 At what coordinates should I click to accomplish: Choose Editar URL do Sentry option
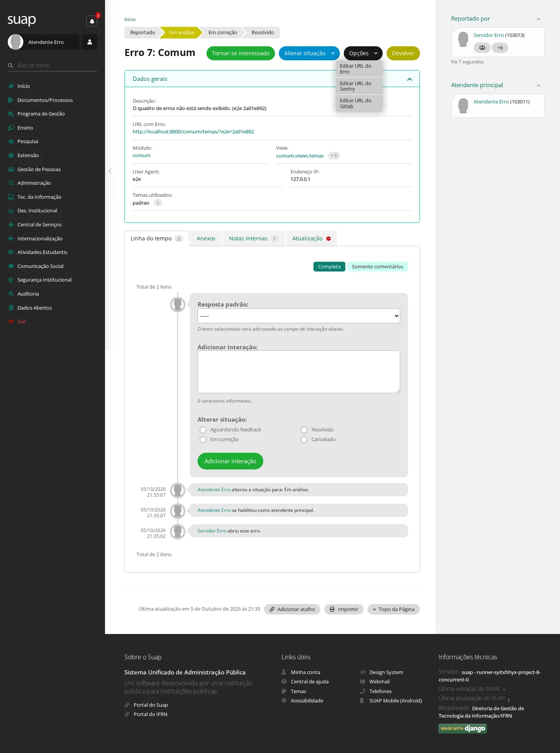(359, 86)
